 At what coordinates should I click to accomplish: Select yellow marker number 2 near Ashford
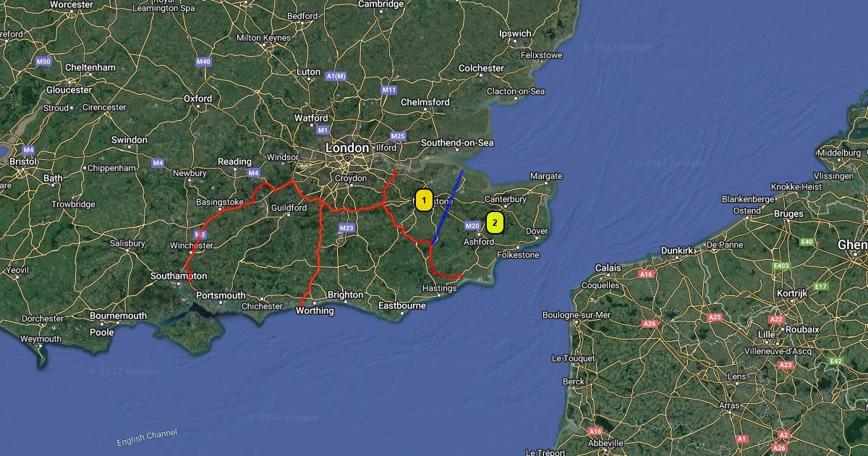click(x=495, y=223)
